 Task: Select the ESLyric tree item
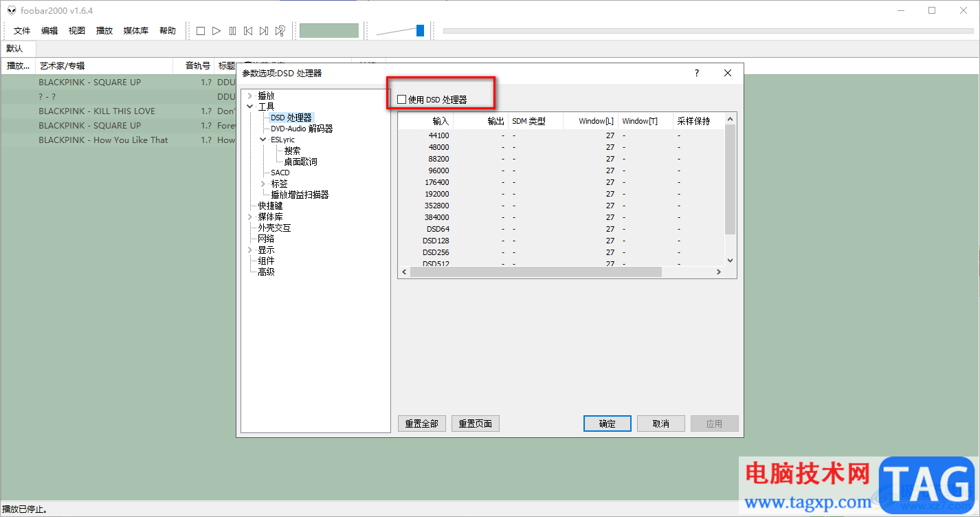[x=282, y=140]
